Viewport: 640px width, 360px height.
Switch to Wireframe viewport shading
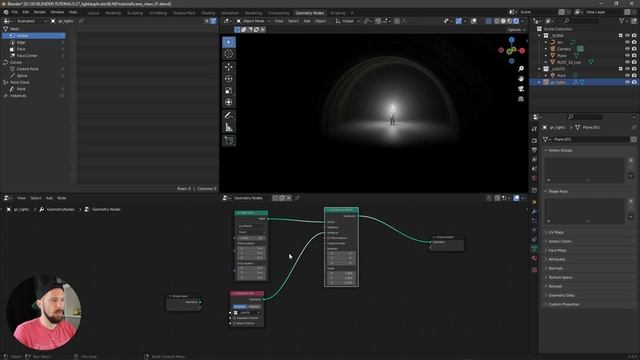[x=497, y=21]
